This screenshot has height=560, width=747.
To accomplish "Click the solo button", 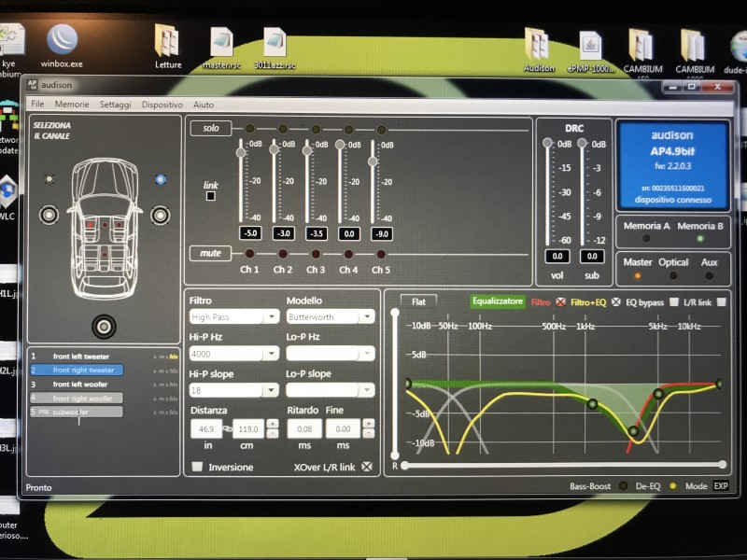I will coord(211,128).
